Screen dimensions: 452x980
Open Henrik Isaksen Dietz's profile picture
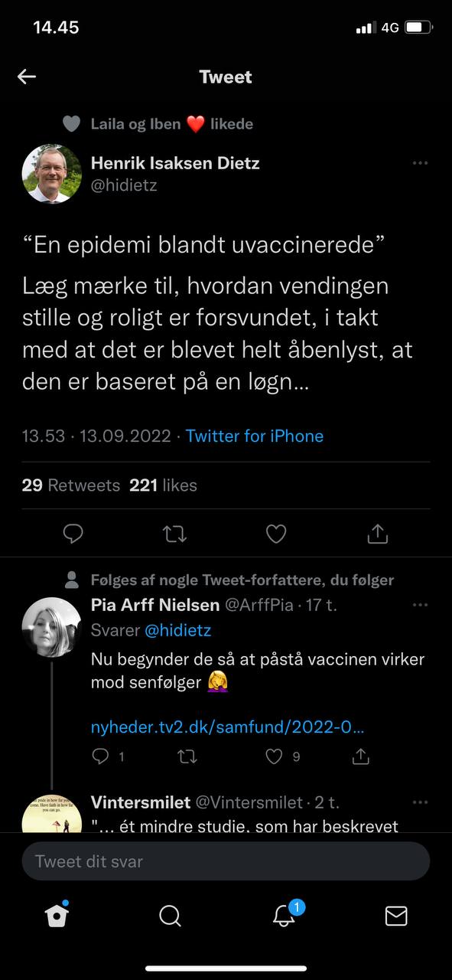click(51, 174)
